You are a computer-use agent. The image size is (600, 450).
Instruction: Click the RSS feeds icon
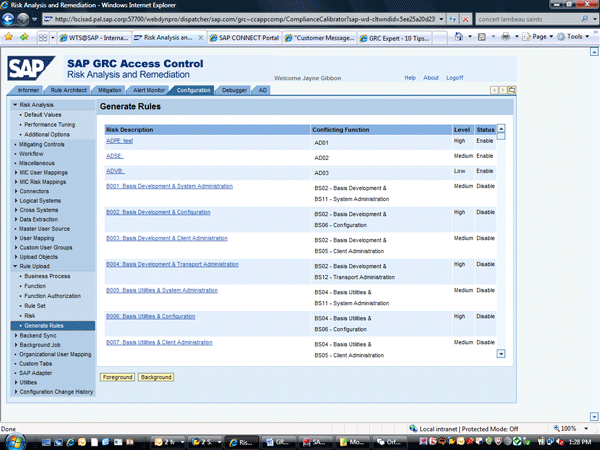tap(482, 37)
